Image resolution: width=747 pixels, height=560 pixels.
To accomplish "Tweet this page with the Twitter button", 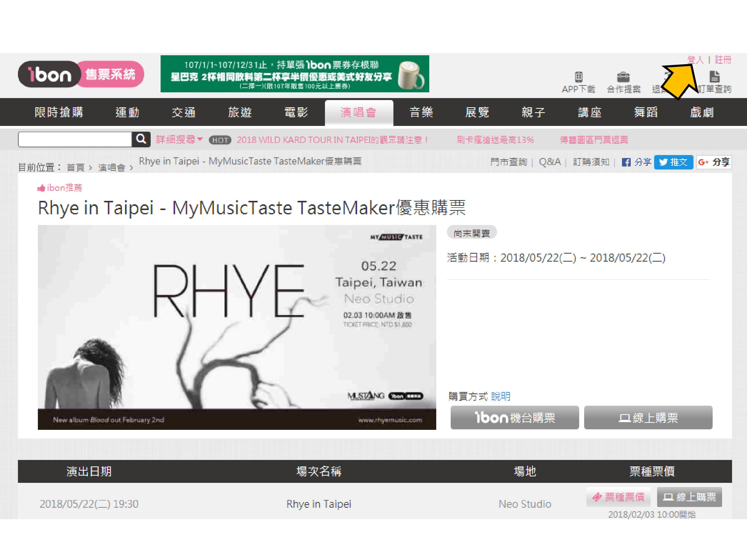I will pyautogui.click(x=673, y=162).
